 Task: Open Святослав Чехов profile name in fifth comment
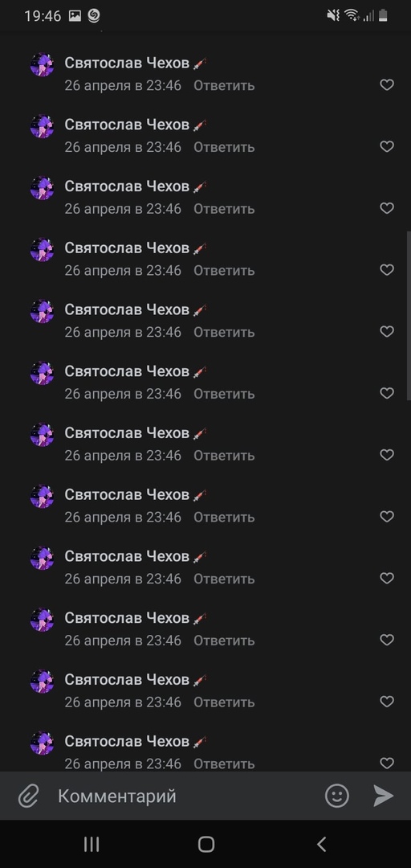click(127, 309)
